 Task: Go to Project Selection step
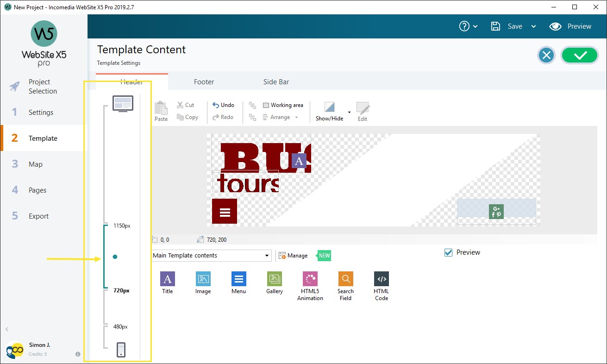click(x=44, y=87)
